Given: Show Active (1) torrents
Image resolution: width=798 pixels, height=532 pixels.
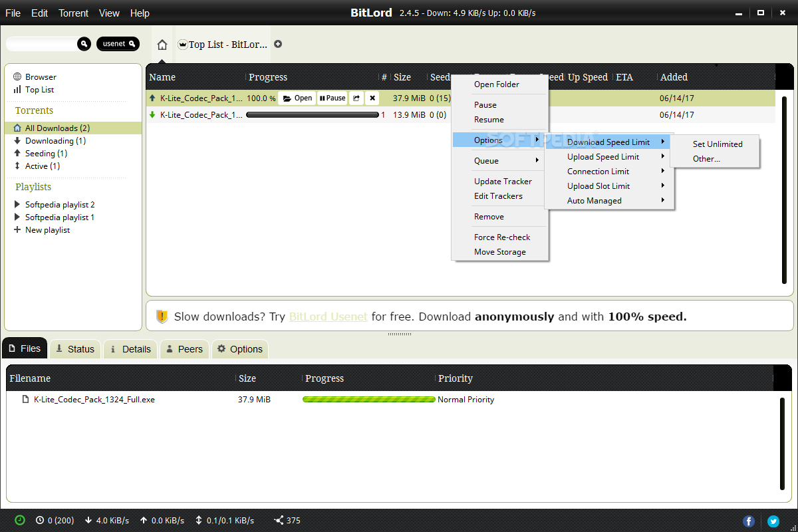Looking at the screenshot, I should 37,166.
